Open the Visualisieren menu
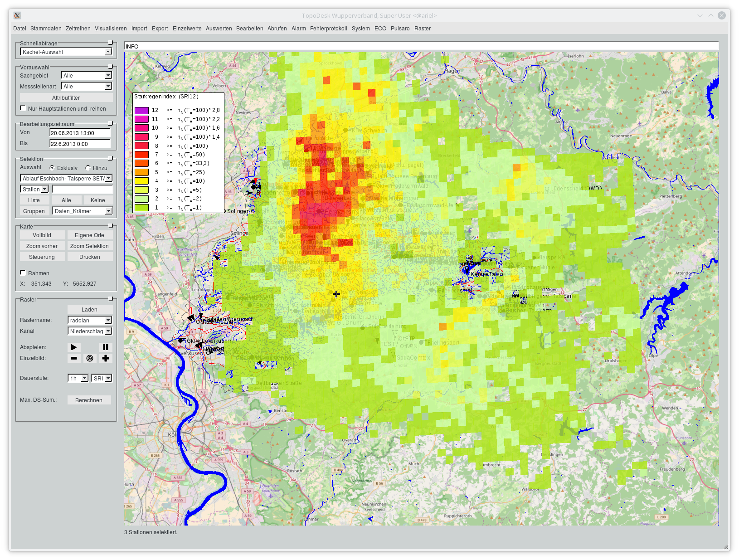Screen dimensions: 739x560 pos(111,29)
